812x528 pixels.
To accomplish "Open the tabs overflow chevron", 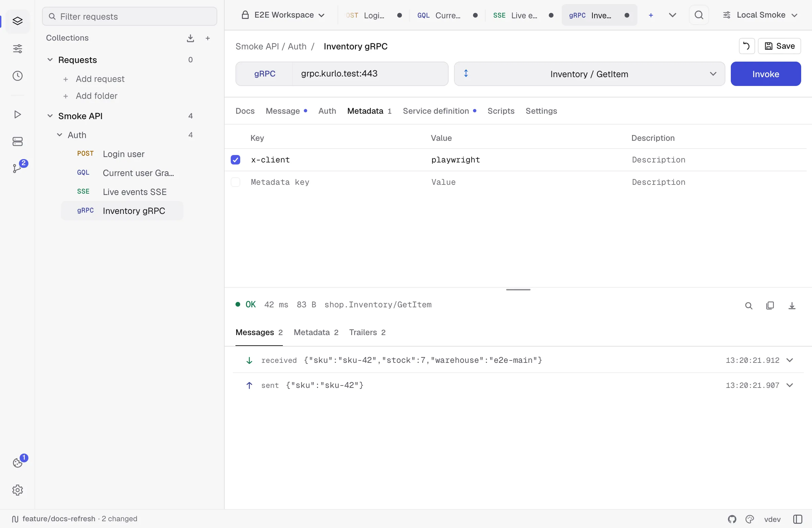I will (672, 15).
